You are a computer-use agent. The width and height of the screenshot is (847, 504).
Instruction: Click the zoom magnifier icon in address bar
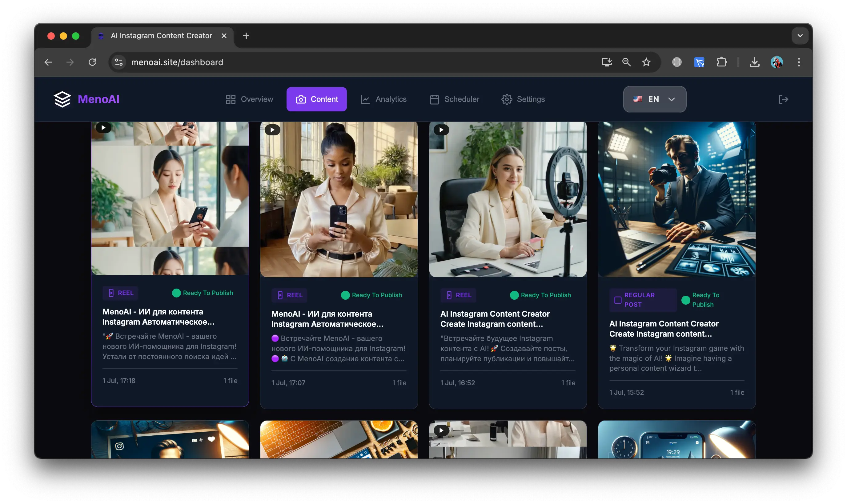click(x=626, y=62)
